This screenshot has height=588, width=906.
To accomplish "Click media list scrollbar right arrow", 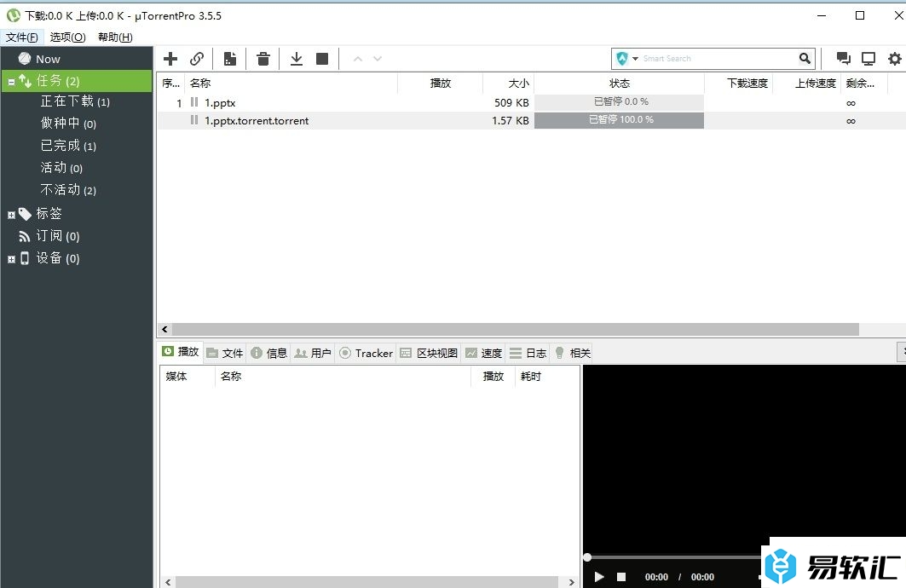I will 571,582.
